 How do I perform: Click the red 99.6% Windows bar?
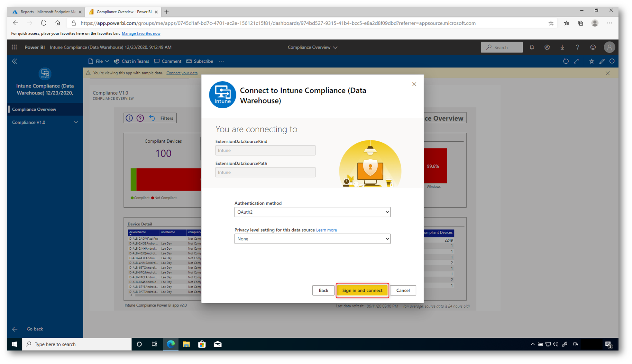435,165
